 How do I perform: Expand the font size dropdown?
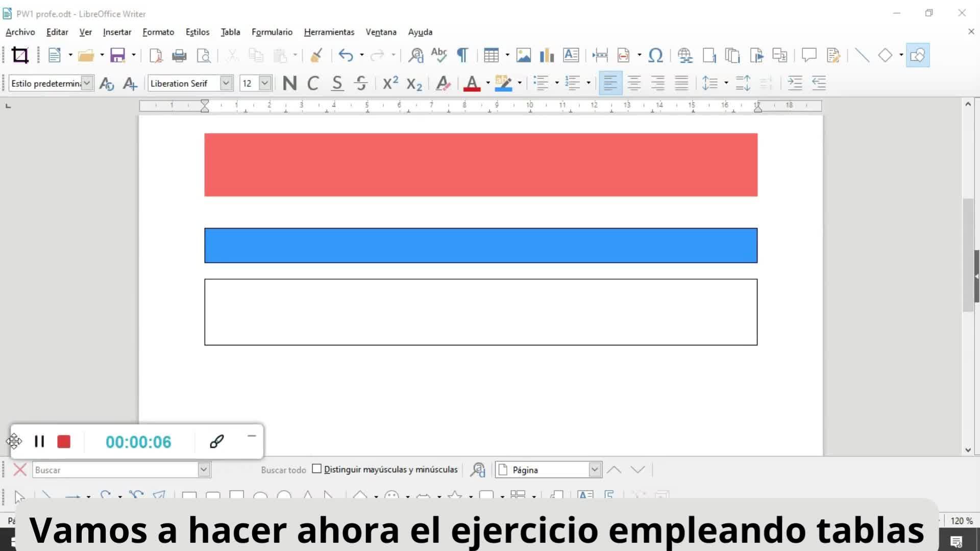coord(264,83)
